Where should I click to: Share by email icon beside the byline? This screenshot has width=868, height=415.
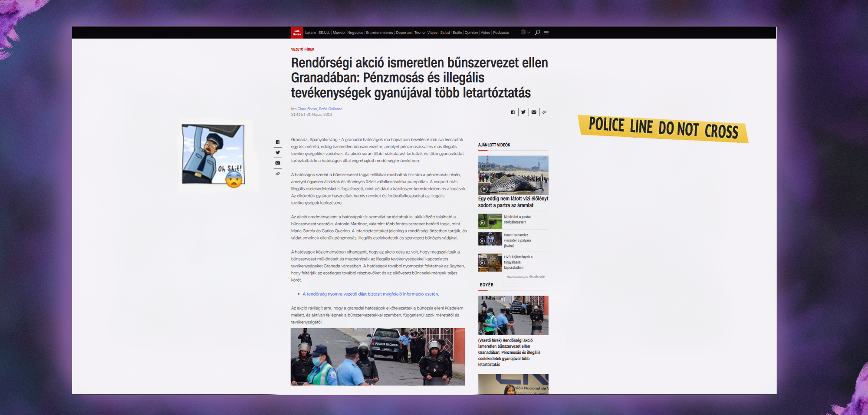[x=534, y=112]
